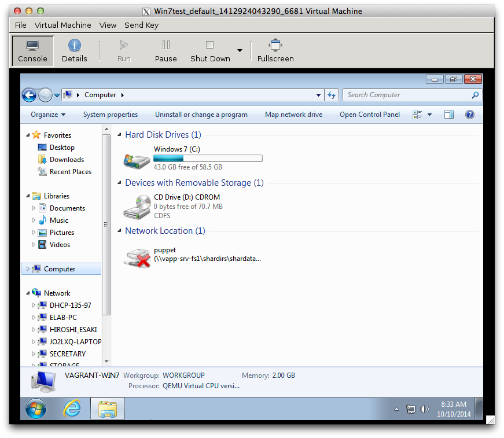Switch to Fullscreen mode

275,51
